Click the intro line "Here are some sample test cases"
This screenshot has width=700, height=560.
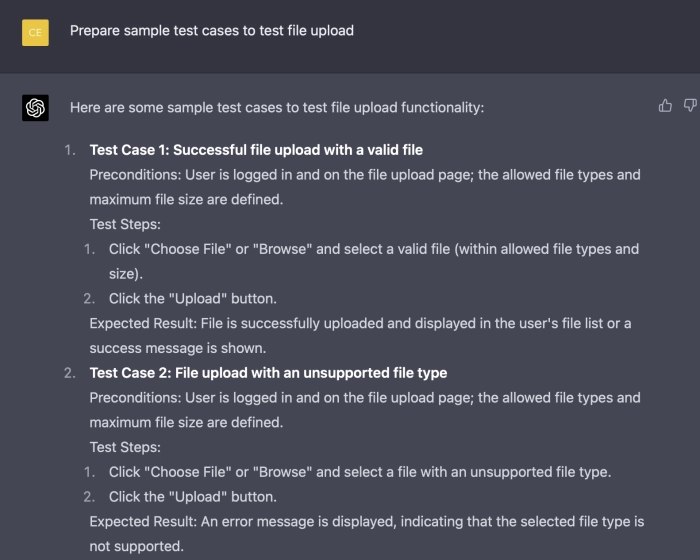pos(276,107)
